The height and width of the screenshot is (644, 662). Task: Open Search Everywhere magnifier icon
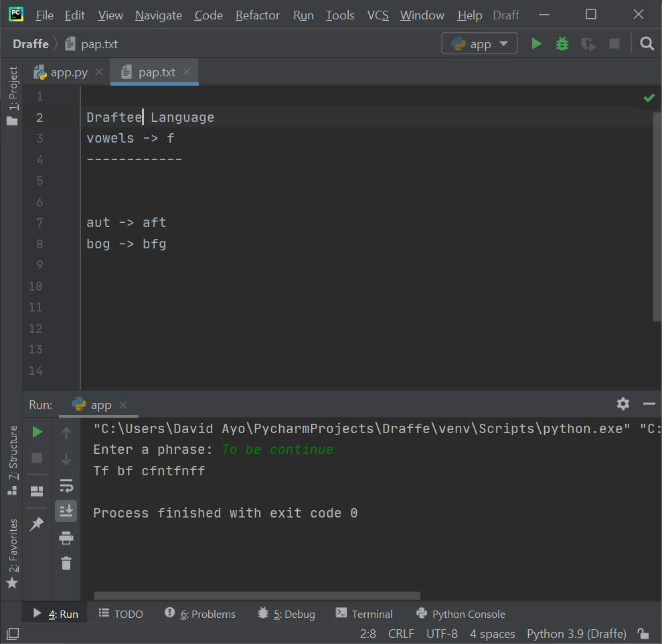(647, 44)
